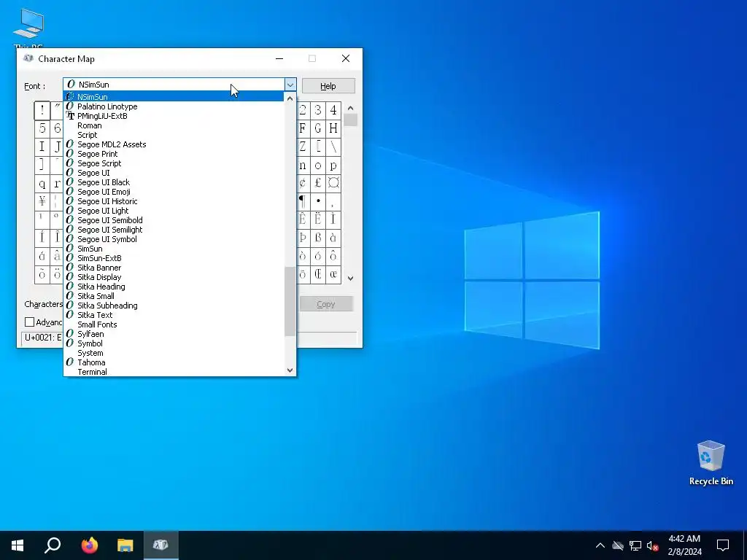Select the backslash character cell
This screenshot has width=747, height=560.
[x=333, y=147]
